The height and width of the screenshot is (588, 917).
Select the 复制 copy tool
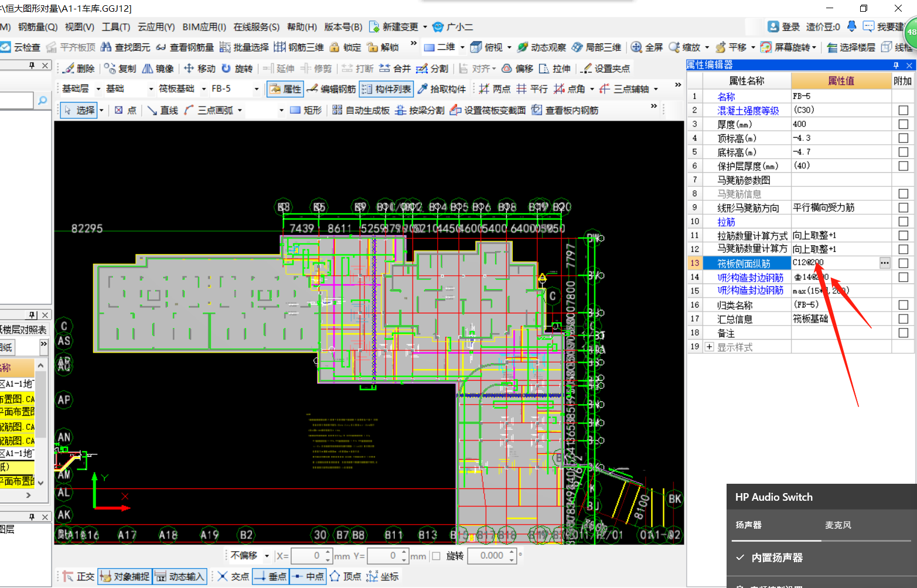pos(120,69)
